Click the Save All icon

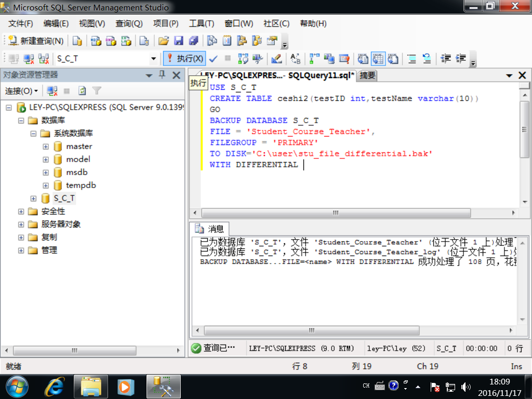point(193,41)
